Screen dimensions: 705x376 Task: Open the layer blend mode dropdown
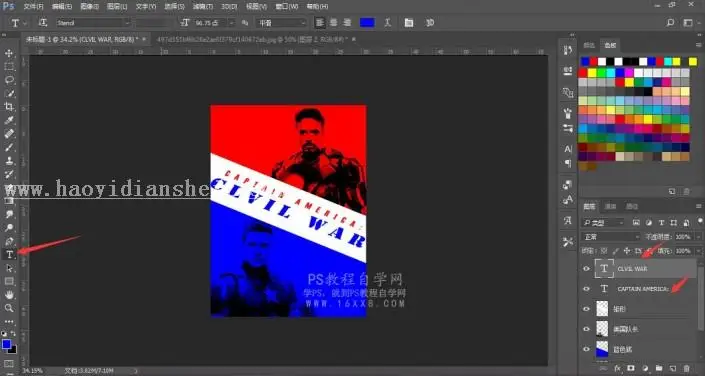(x=611, y=237)
